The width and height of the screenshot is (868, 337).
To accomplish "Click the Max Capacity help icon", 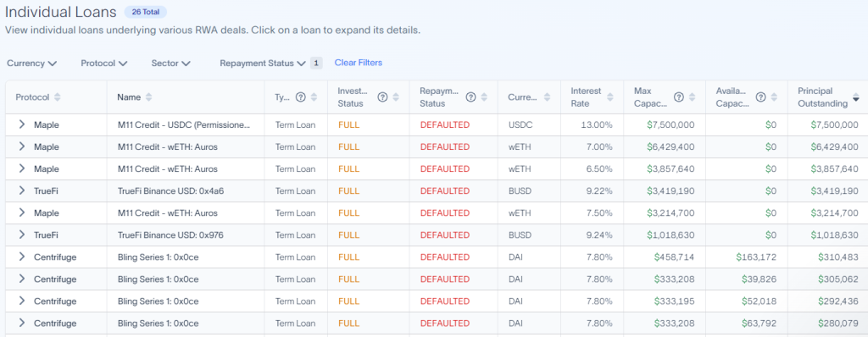I will 679,97.
